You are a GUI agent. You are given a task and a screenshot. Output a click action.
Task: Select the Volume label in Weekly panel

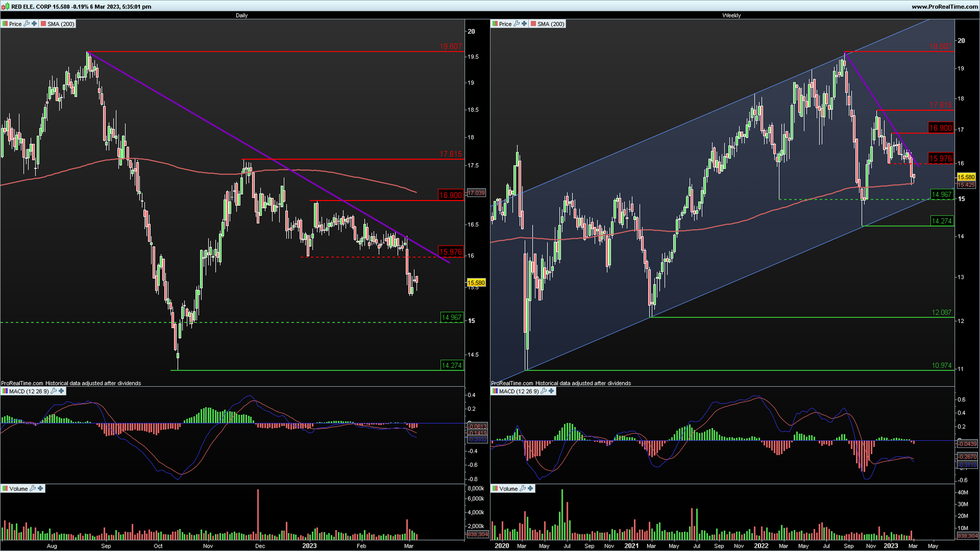coord(509,488)
